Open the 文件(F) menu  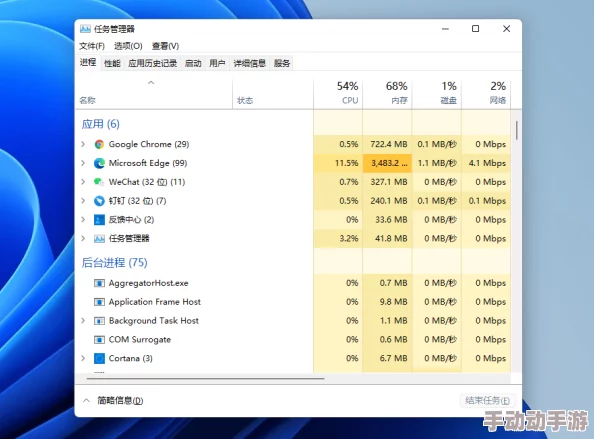92,46
